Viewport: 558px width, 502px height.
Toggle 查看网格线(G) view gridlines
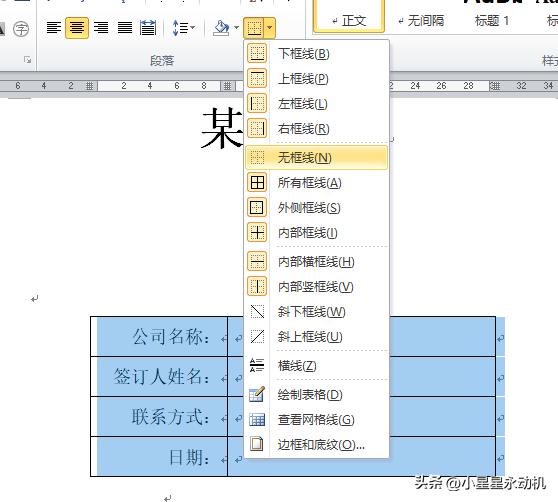[317, 420]
